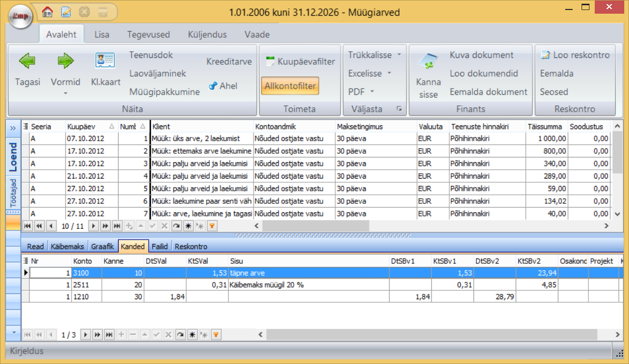Expand the PDF export dropdown
The height and width of the screenshot is (364, 629).
pyautogui.click(x=361, y=92)
